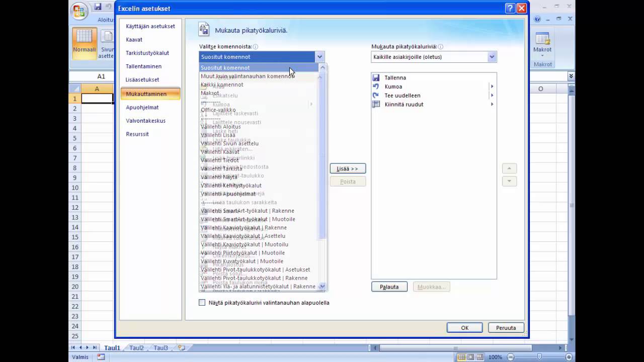The image size is (644, 362).
Task: Click zoom out minus button
Action: point(511,357)
